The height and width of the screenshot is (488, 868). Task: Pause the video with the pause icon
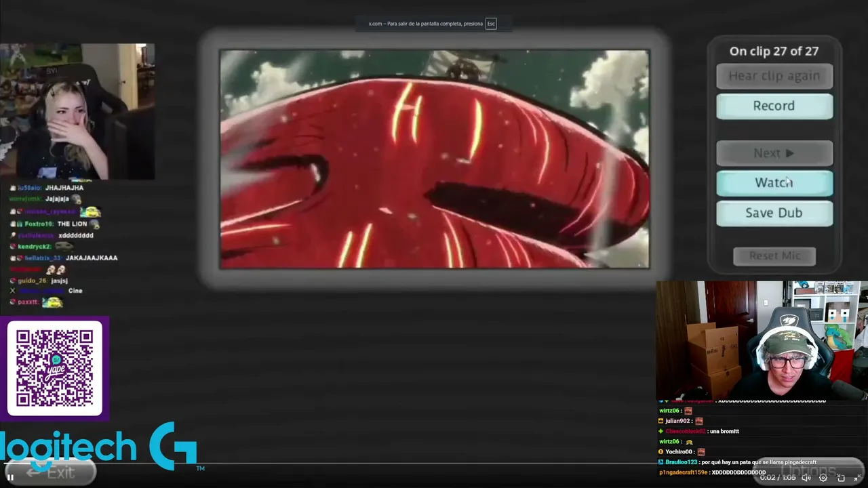tap(10, 478)
